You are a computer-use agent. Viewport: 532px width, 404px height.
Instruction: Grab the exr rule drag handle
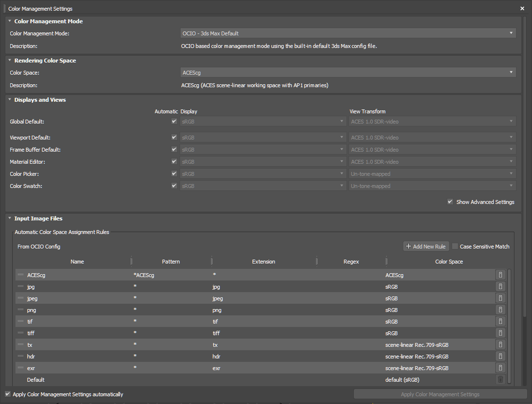pyautogui.click(x=21, y=368)
